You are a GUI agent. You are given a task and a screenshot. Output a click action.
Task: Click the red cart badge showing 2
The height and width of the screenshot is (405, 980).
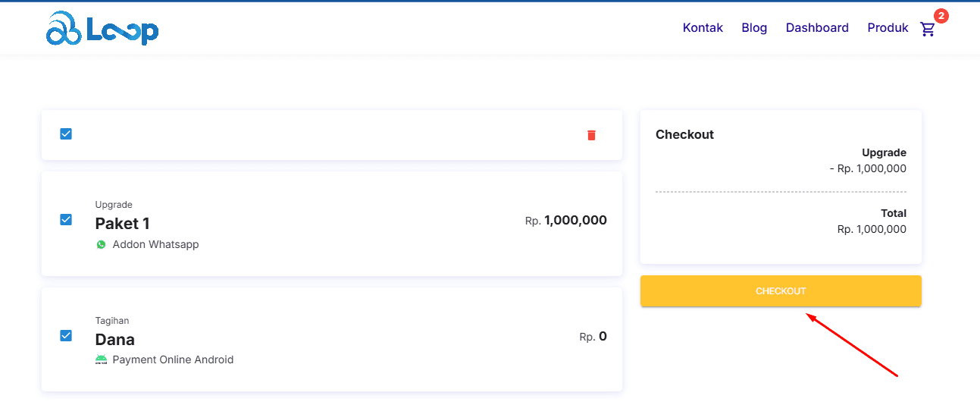[x=941, y=16]
